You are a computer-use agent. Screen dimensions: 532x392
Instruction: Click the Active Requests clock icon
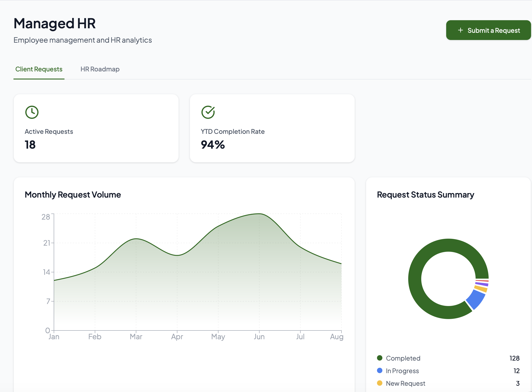click(x=32, y=112)
